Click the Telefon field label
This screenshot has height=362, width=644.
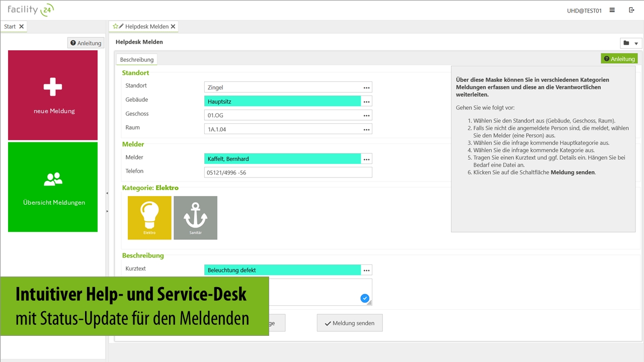135,171
